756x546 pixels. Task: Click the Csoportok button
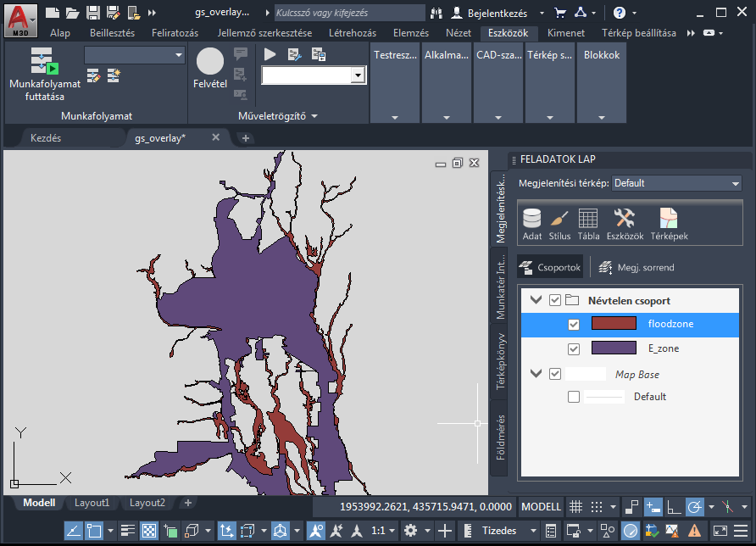tap(550, 267)
